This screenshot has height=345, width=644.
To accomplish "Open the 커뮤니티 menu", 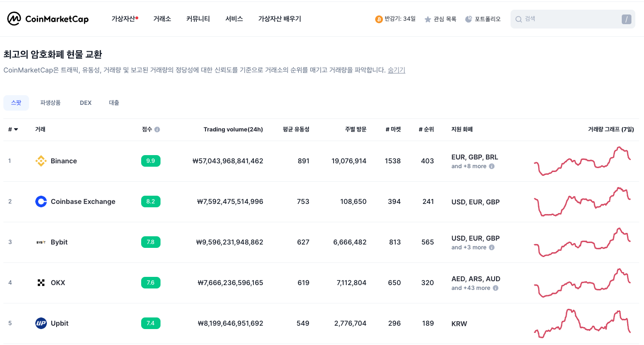I will (x=198, y=19).
